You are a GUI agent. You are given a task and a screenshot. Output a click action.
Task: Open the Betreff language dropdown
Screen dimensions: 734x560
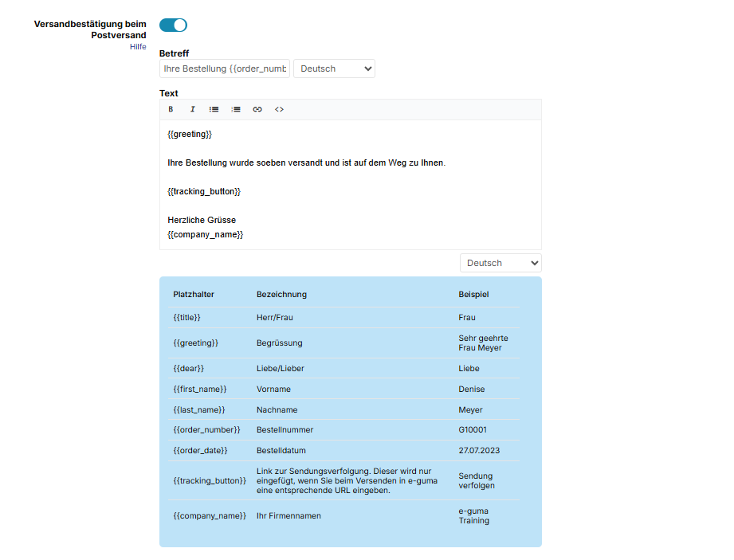click(x=334, y=69)
